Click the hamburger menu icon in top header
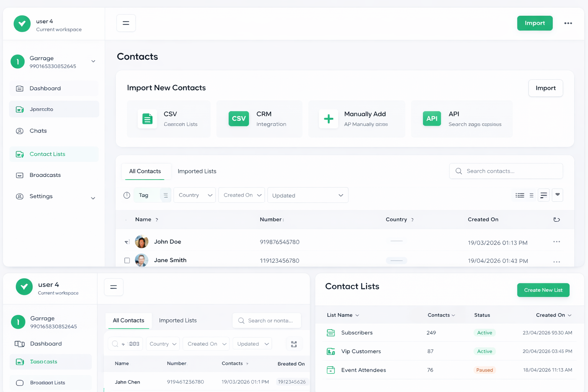The height and width of the screenshot is (392, 588). 126,23
